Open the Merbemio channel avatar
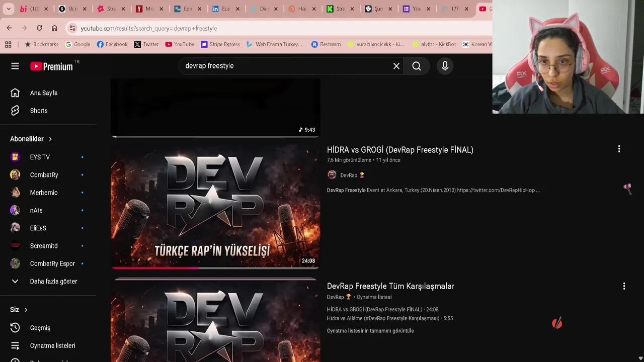This screenshot has width=644, height=362. click(x=15, y=193)
